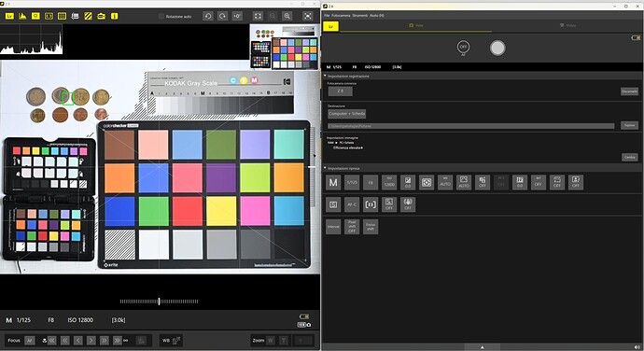Screen dimensions: 644x351
Task: Click the Zoom T tele button
Action: click(284, 341)
